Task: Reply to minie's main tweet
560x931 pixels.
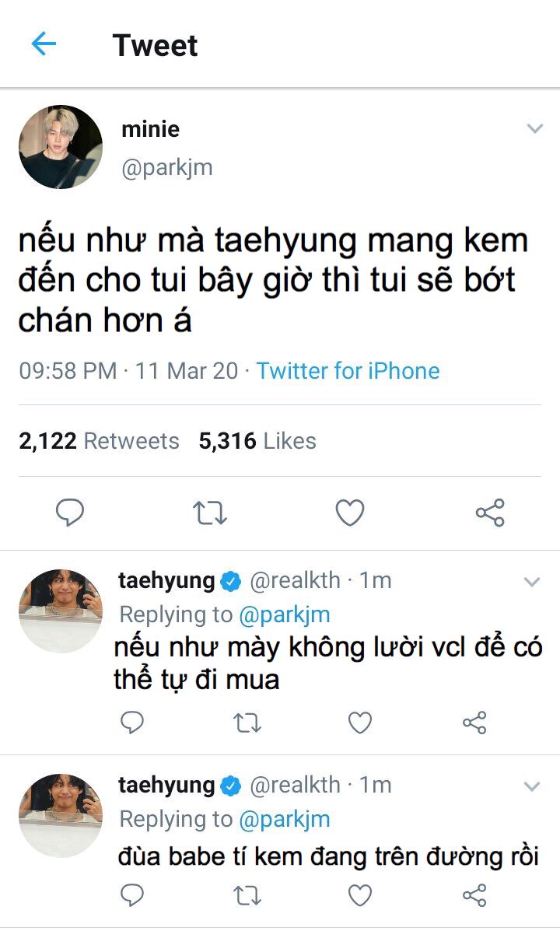Action: pyautogui.click(x=70, y=513)
